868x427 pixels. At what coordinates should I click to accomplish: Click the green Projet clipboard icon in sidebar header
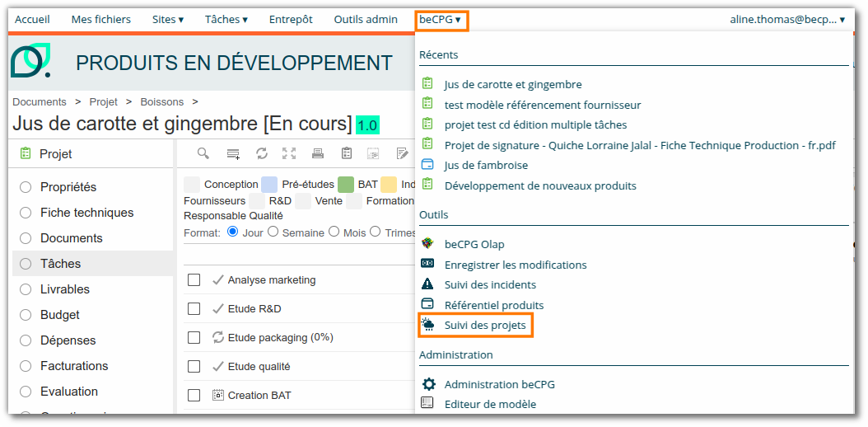pyautogui.click(x=25, y=153)
